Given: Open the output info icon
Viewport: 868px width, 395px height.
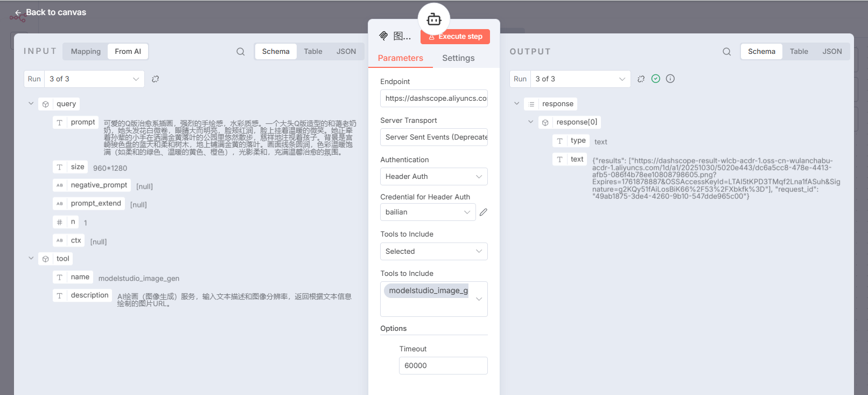Looking at the screenshot, I should [670, 79].
